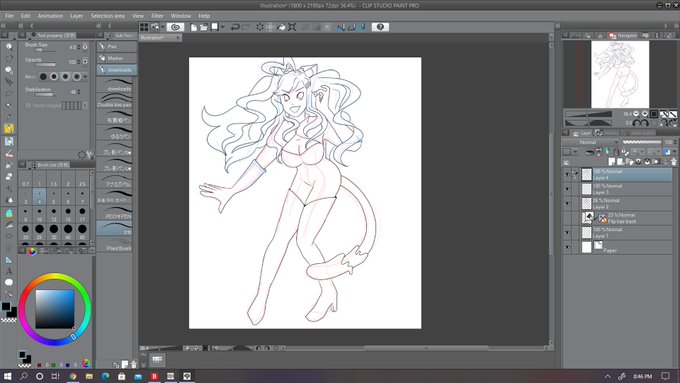This screenshot has height=383, width=680.
Task: Choose the Double line pen brush
Action: tap(114, 101)
